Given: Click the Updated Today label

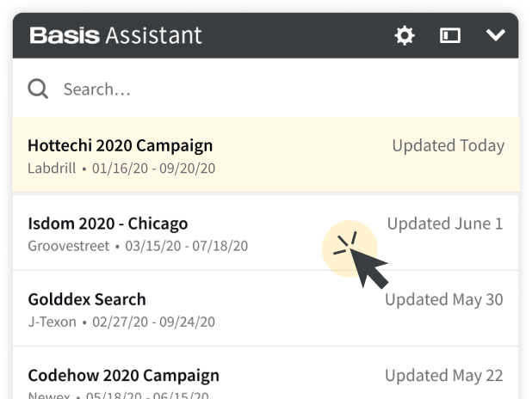Looking at the screenshot, I should (448, 146).
